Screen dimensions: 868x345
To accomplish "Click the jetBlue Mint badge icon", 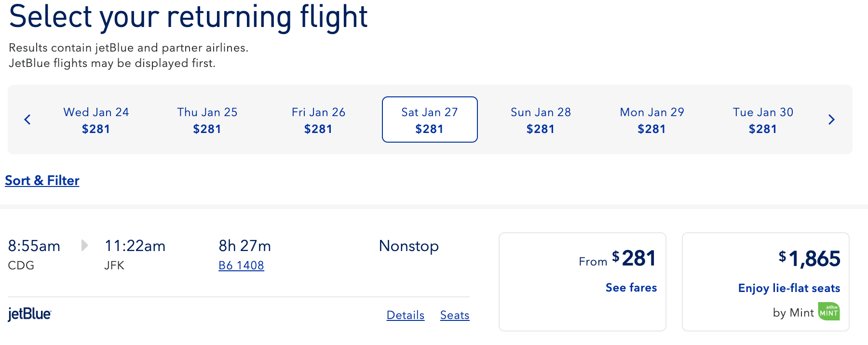I will tap(829, 312).
